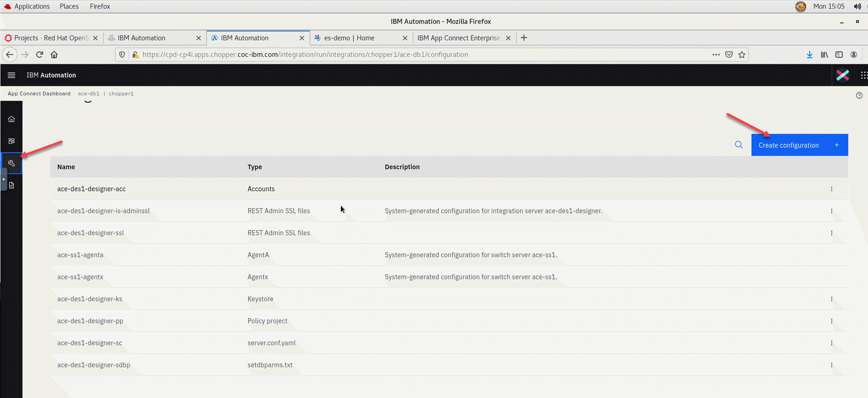Image resolution: width=868 pixels, height=398 pixels.
Task: Switch to IBM App Connect Enterprise tab
Action: pyautogui.click(x=458, y=38)
